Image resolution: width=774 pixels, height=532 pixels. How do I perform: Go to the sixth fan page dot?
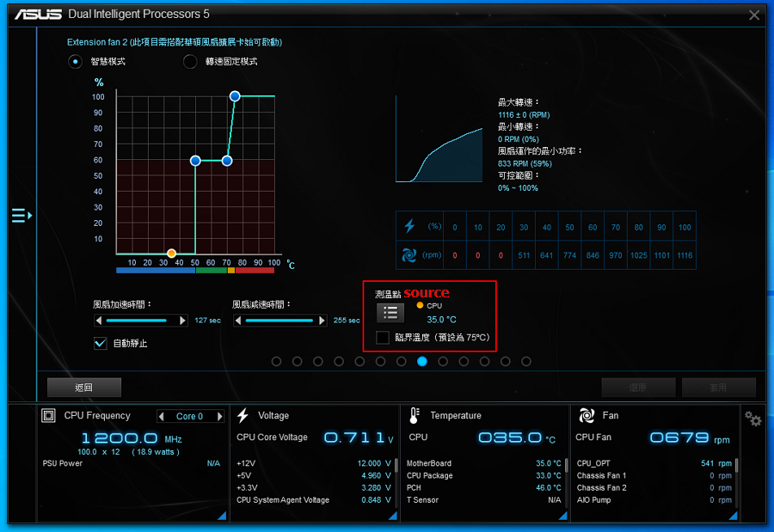380,362
